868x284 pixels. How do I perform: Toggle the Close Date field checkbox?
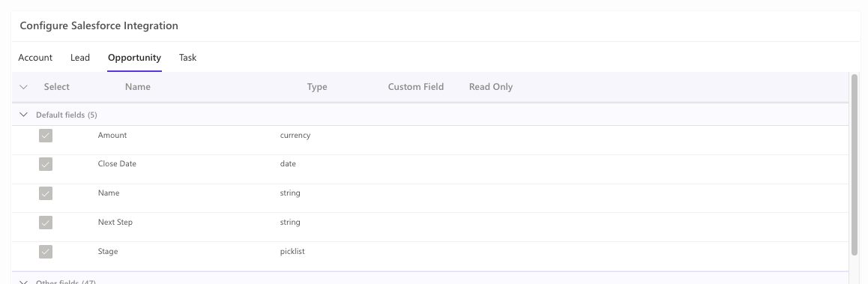[x=46, y=164]
